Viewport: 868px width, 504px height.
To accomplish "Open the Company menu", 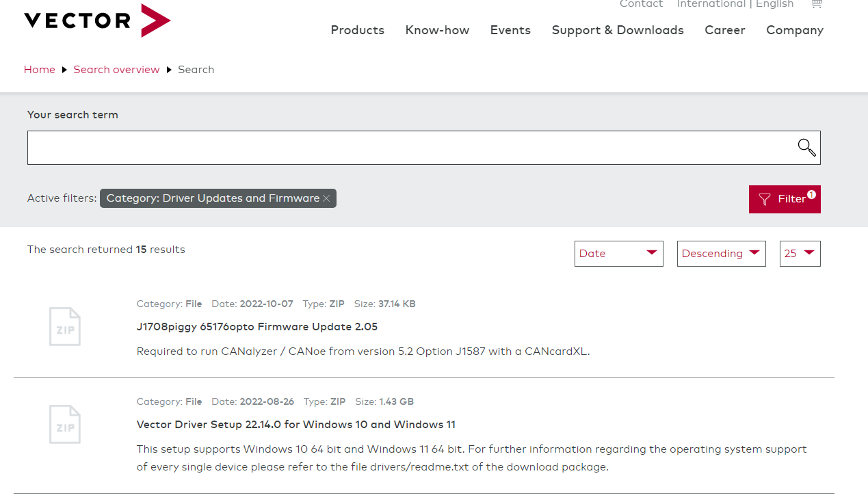I will coord(795,30).
